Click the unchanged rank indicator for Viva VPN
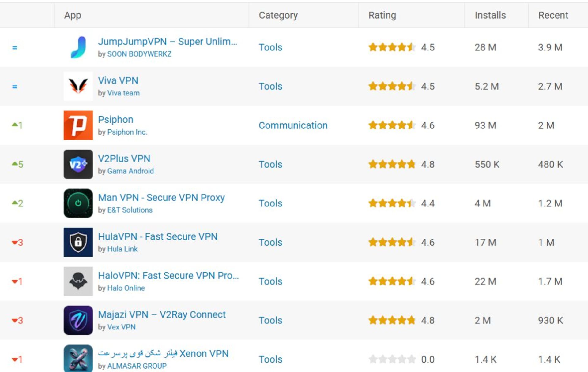 (x=14, y=87)
